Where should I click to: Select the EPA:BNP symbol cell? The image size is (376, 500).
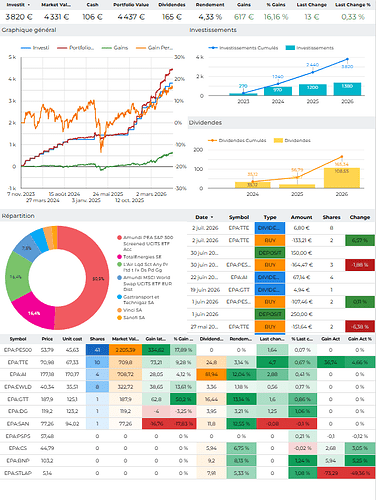[18, 461]
